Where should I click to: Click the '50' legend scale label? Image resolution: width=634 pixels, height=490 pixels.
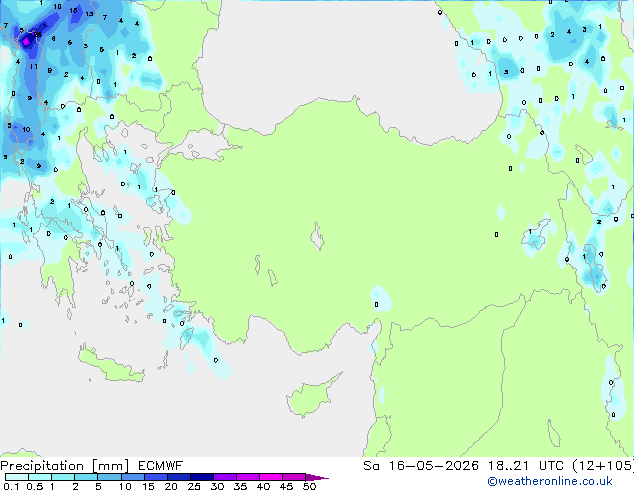(309, 486)
